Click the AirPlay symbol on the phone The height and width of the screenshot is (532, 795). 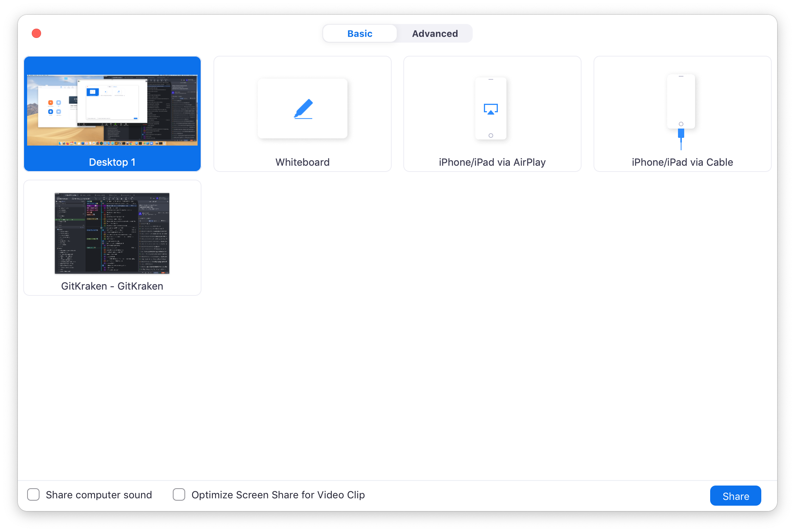tap(490, 109)
